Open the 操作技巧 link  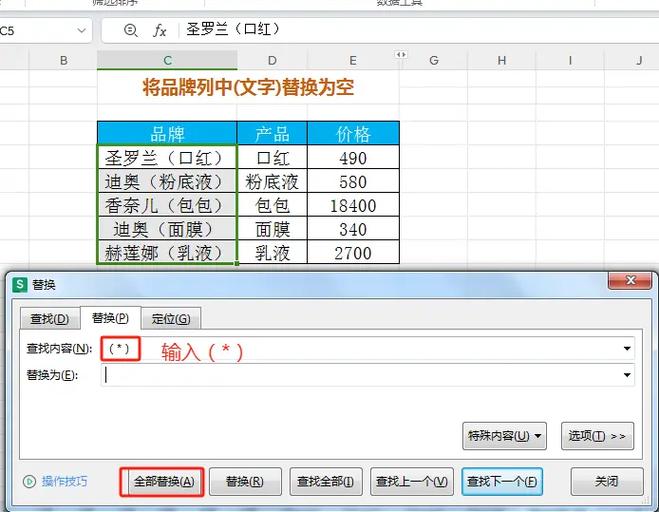coord(65,481)
